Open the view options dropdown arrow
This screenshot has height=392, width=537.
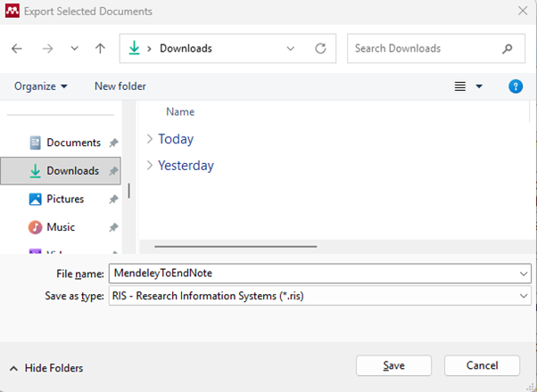(479, 86)
